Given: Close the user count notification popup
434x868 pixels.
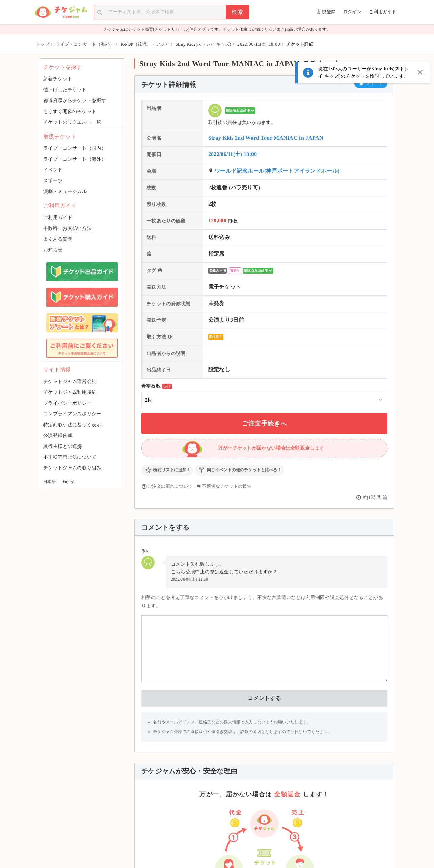Looking at the screenshot, I should pyautogui.click(x=420, y=72).
